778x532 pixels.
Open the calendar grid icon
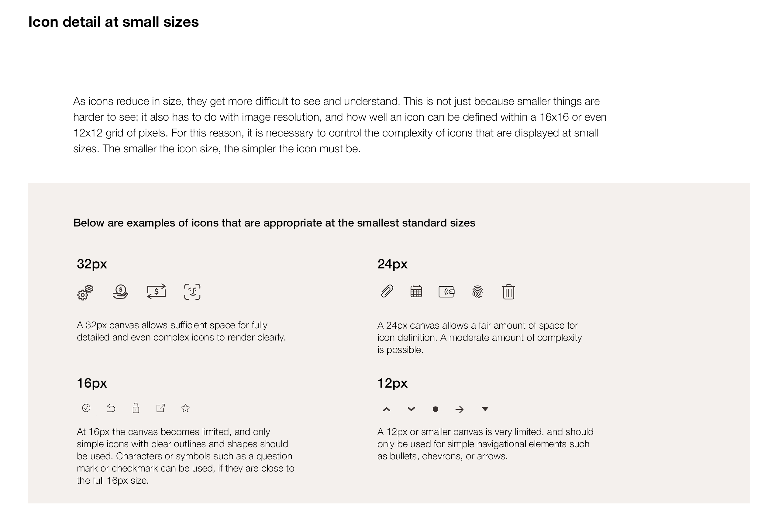pyautogui.click(x=416, y=291)
